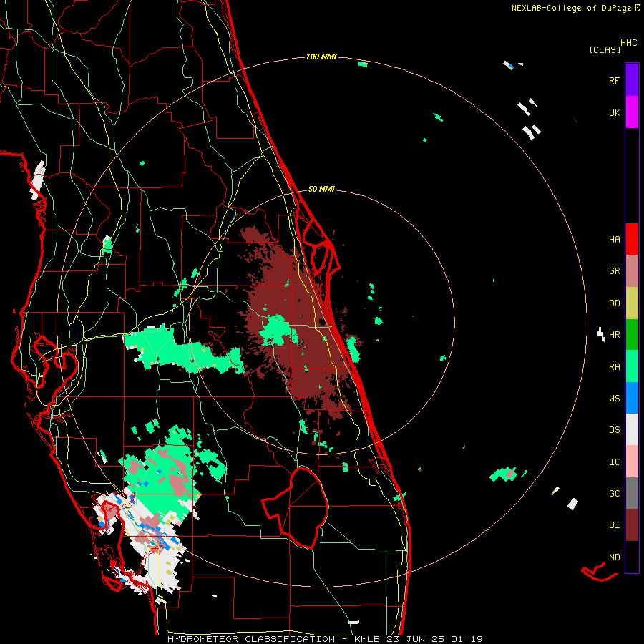Click the IC legend label

614,462
